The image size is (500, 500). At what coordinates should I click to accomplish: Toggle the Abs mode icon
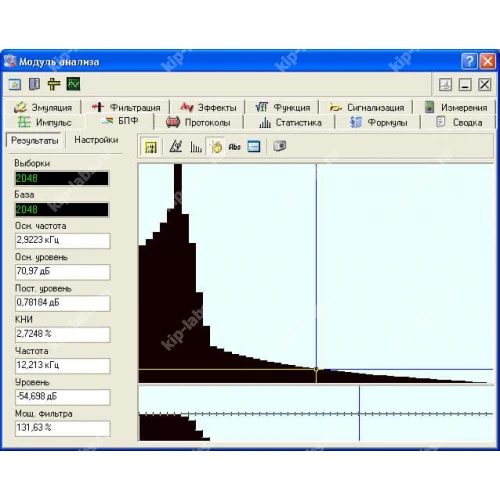[235, 147]
